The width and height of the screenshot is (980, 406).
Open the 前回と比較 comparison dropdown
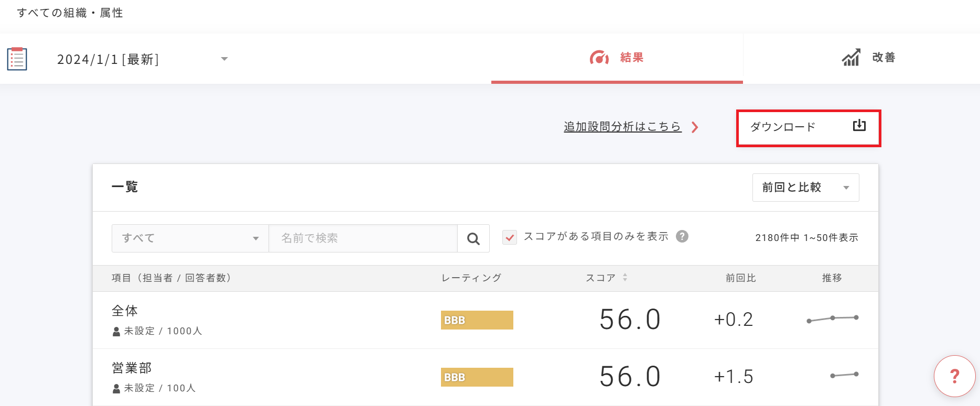point(805,187)
